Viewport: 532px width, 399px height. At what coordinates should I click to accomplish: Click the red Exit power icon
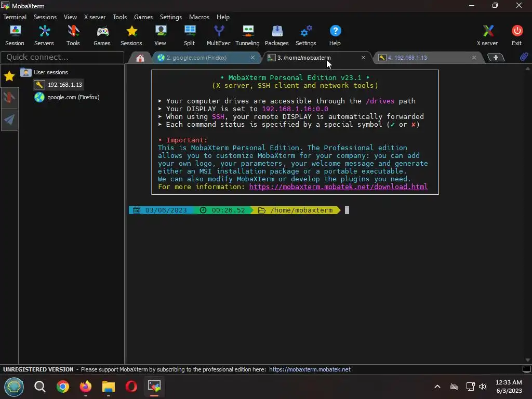click(x=517, y=35)
